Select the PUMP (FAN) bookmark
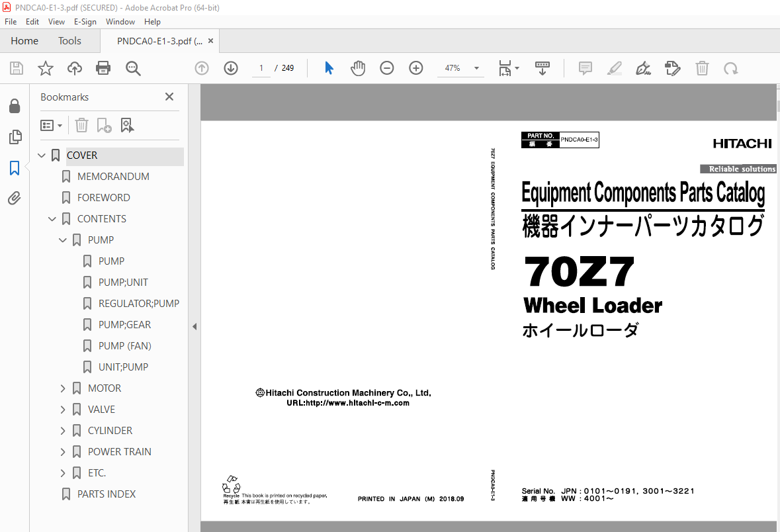The width and height of the screenshot is (780, 532). pos(124,346)
